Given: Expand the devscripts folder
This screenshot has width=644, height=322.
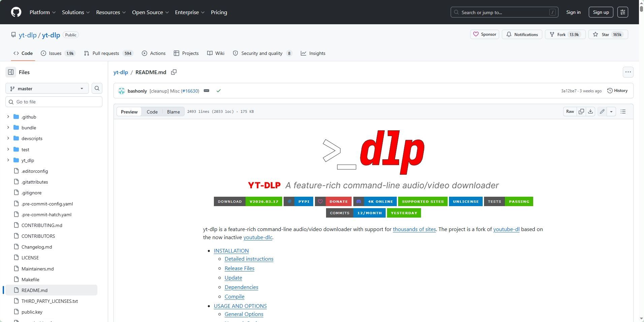Looking at the screenshot, I should 8,138.
